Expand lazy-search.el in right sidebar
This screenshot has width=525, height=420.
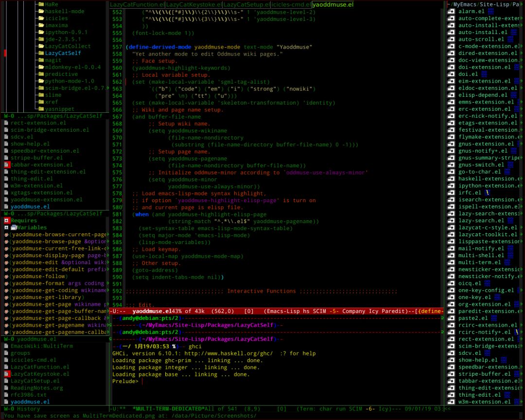point(452,221)
